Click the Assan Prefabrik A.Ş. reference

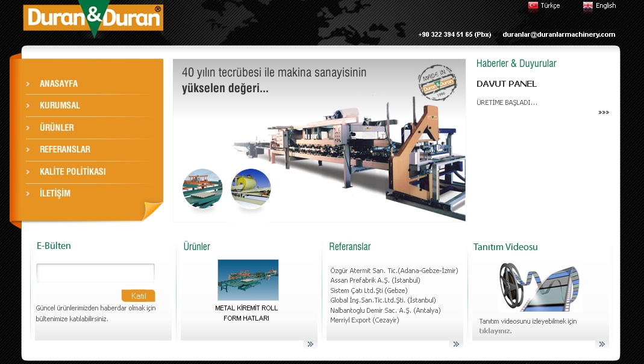pos(375,280)
